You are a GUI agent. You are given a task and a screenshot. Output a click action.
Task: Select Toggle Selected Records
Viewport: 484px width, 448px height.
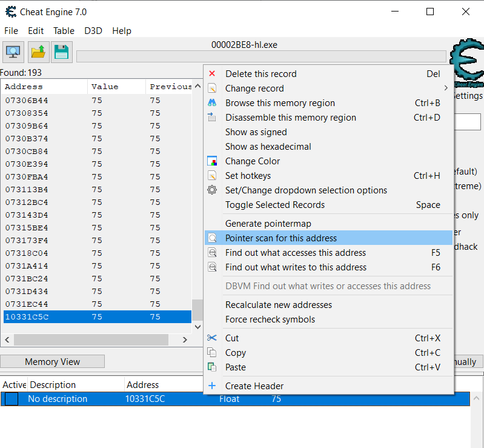click(x=328, y=204)
